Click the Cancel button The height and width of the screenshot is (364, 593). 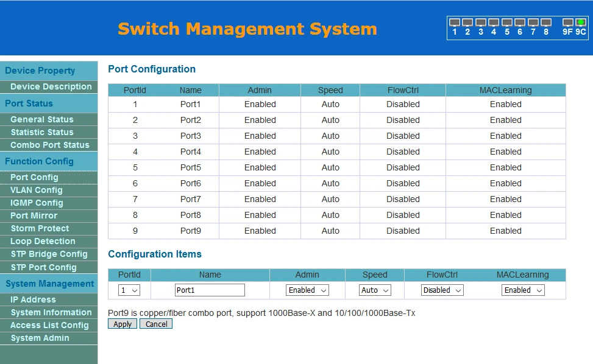pyautogui.click(x=156, y=324)
